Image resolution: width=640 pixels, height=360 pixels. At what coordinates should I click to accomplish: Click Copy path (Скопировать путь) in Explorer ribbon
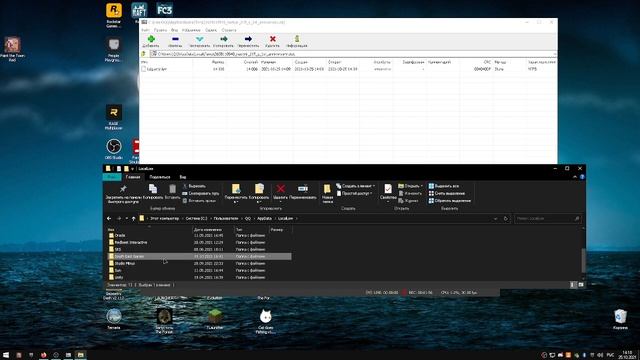click(x=200, y=193)
